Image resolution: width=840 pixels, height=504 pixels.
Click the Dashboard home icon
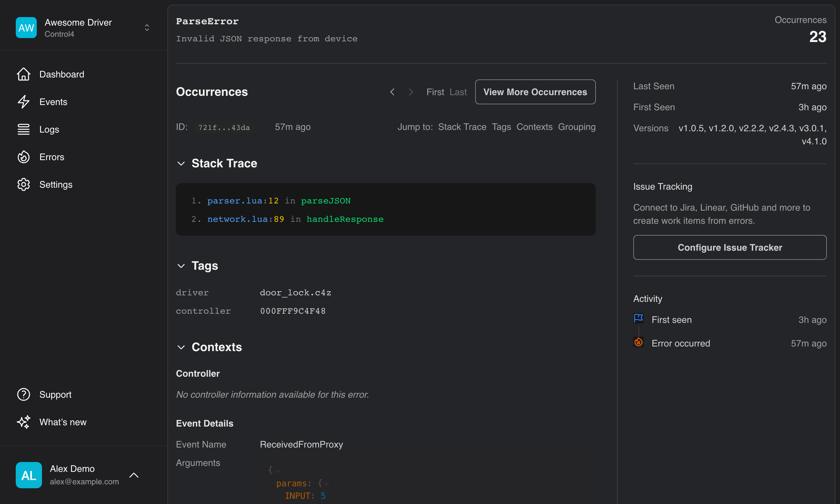(x=23, y=74)
